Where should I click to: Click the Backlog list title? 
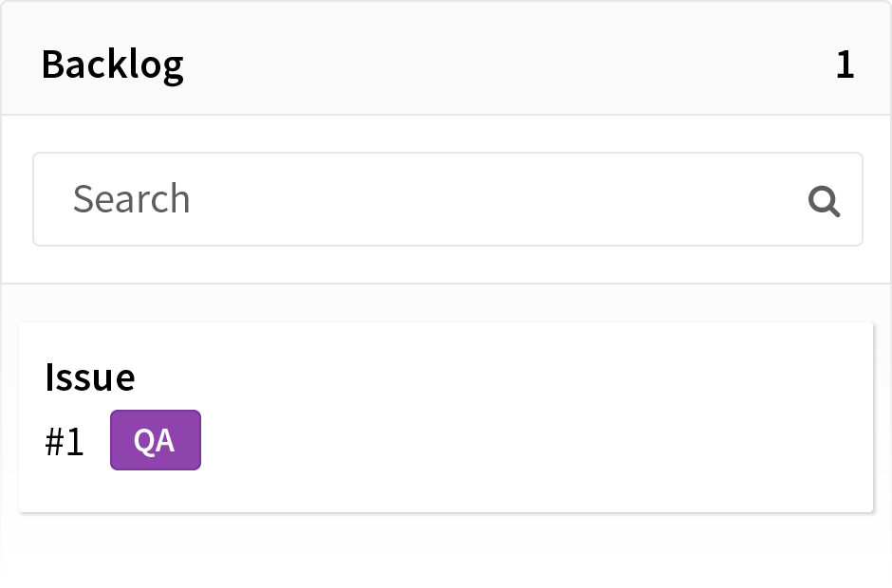coord(113,64)
